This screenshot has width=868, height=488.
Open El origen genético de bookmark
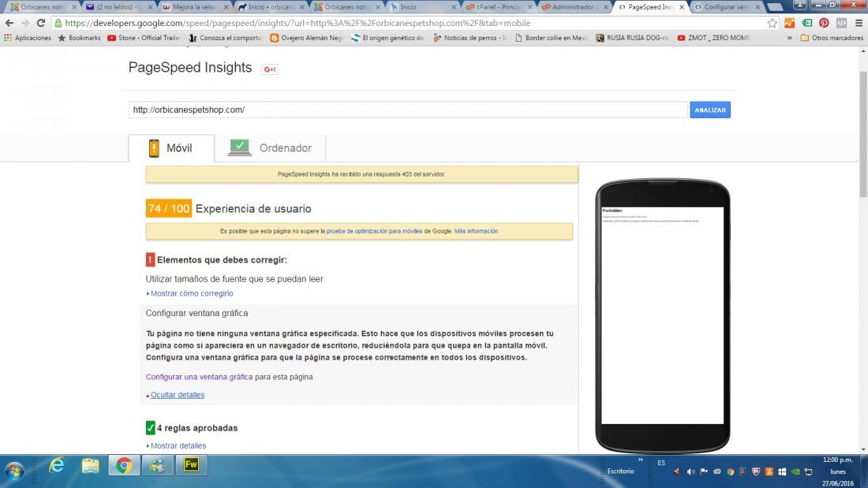pyautogui.click(x=388, y=38)
